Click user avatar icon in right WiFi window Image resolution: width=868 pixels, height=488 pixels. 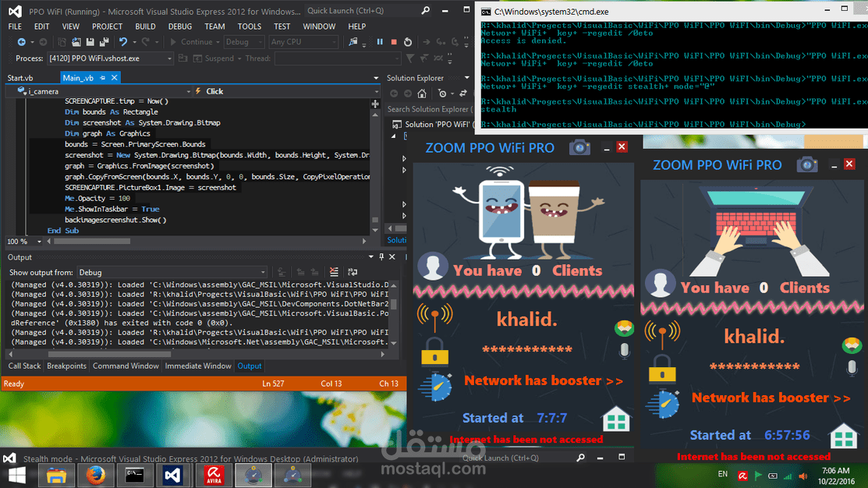pyautogui.click(x=661, y=283)
